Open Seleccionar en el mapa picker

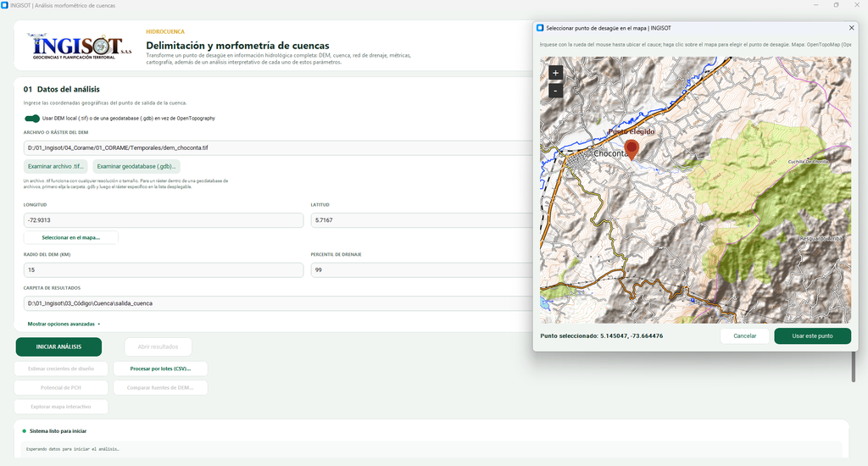(x=71, y=237)
